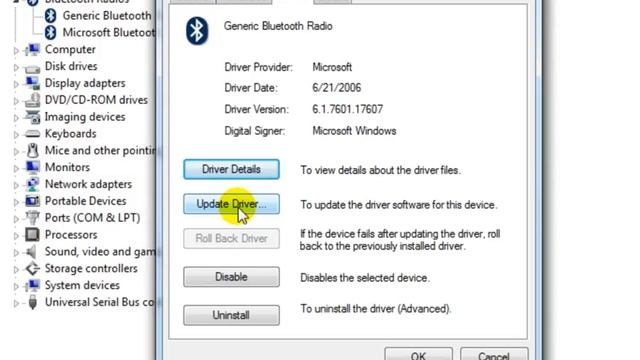Viewport: 640px width, 360px height.
Task: Click the Disk drives category icon
Action: [33, 67]
